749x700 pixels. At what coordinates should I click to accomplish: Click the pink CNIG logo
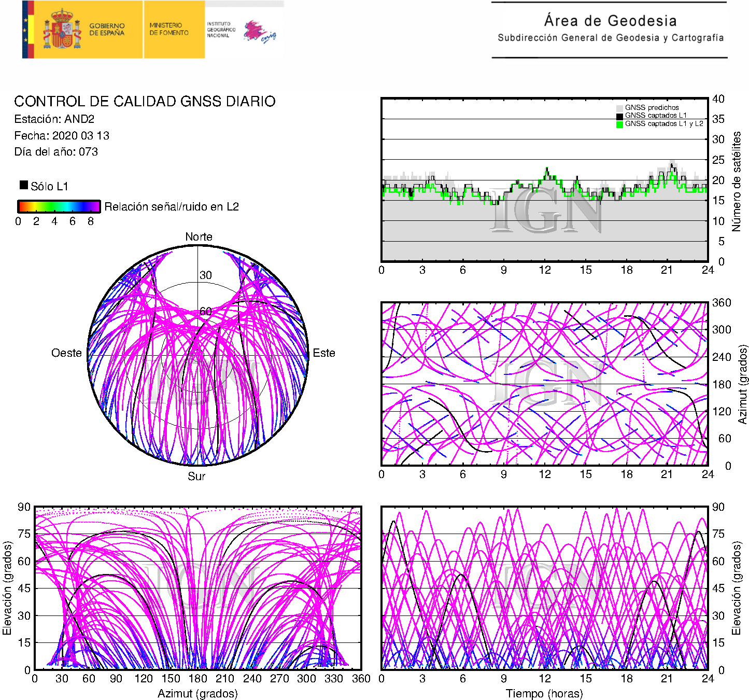click(259, 32)
